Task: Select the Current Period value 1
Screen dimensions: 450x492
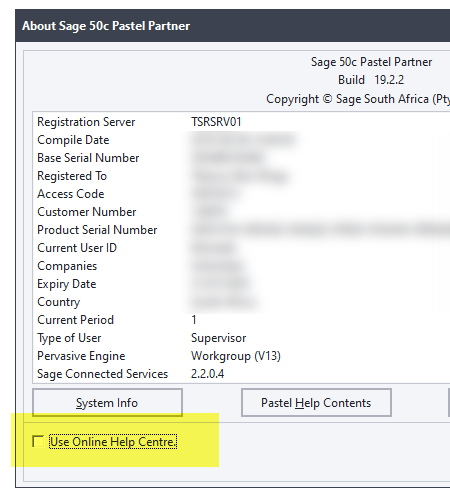Action: pos(194,320)
